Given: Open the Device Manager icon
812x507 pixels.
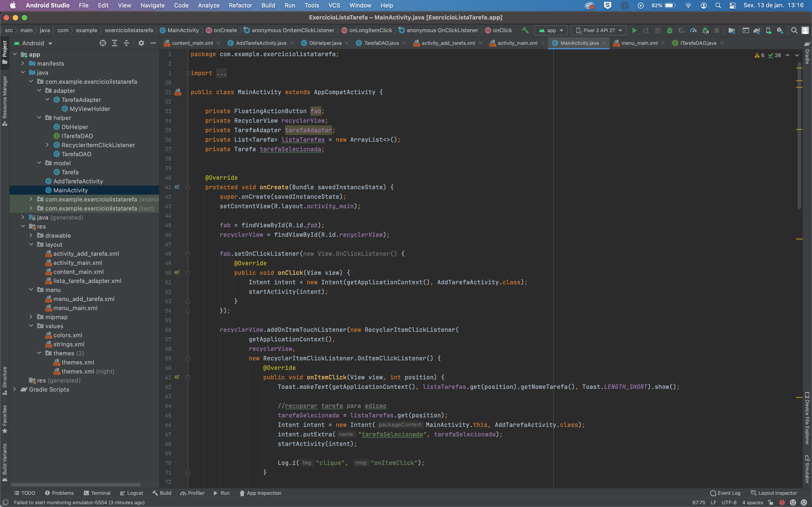Looking at the screenshot, I should point(769,30).
